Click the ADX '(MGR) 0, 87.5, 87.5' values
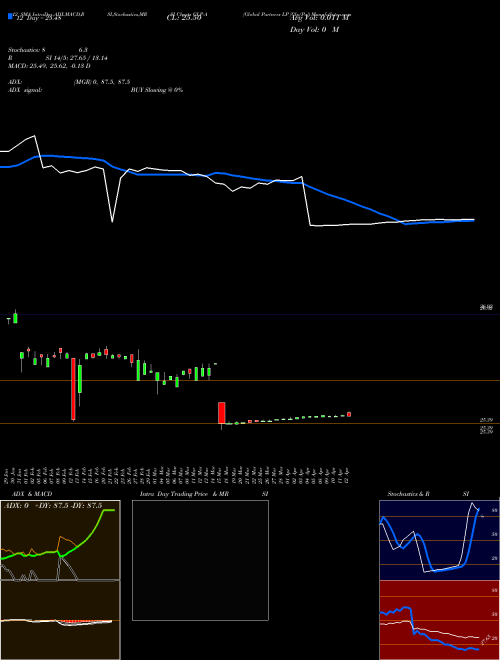This screenshot has width=500, height=660. (x=101, y=82)
